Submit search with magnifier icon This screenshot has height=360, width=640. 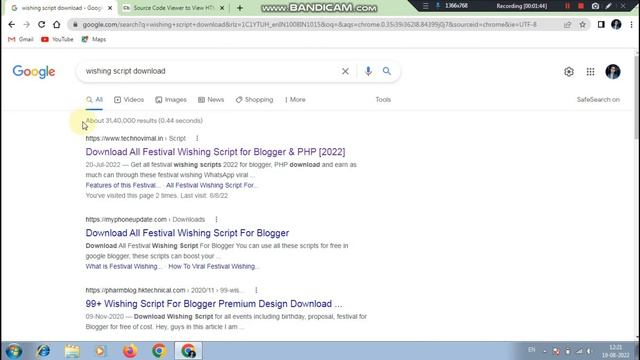coord(387,71)
